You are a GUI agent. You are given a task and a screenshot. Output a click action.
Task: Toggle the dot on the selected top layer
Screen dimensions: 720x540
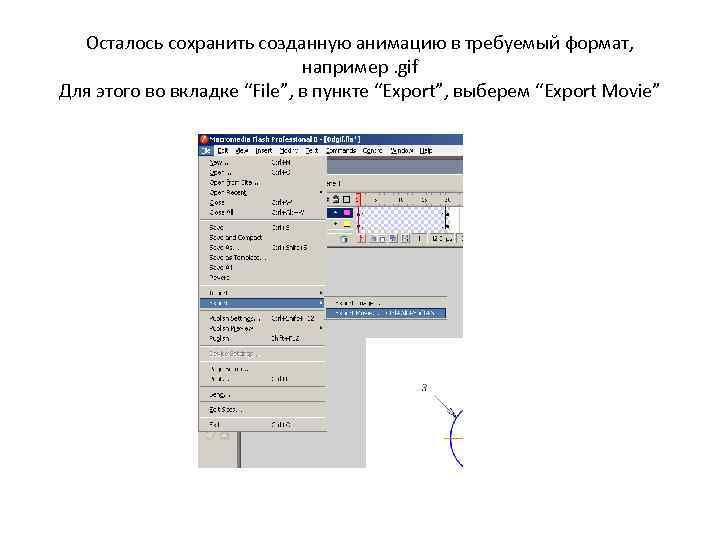point(336,213)
